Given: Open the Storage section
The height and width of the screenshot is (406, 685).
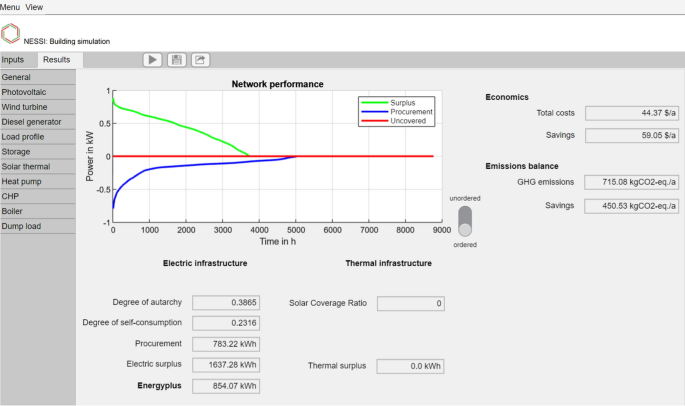Looking at the screenshot, I should pyautogui.click(x=38, y=152).
